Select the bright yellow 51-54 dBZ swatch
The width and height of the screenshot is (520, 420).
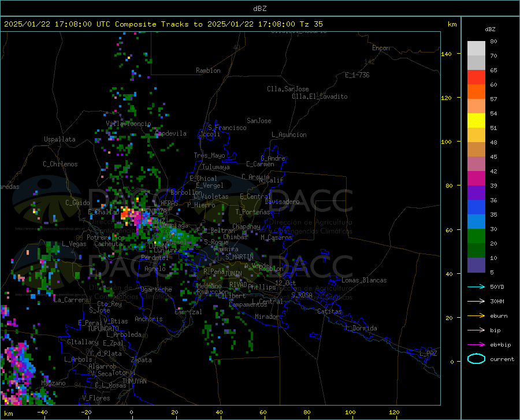tap(476, 121)
